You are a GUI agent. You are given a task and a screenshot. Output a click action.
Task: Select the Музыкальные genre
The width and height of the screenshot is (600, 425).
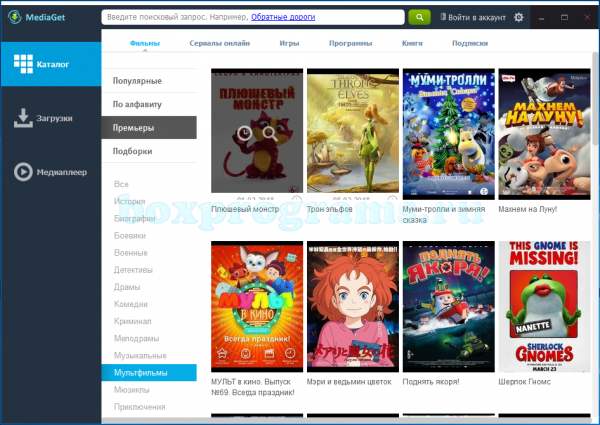(x=140, y=356)
